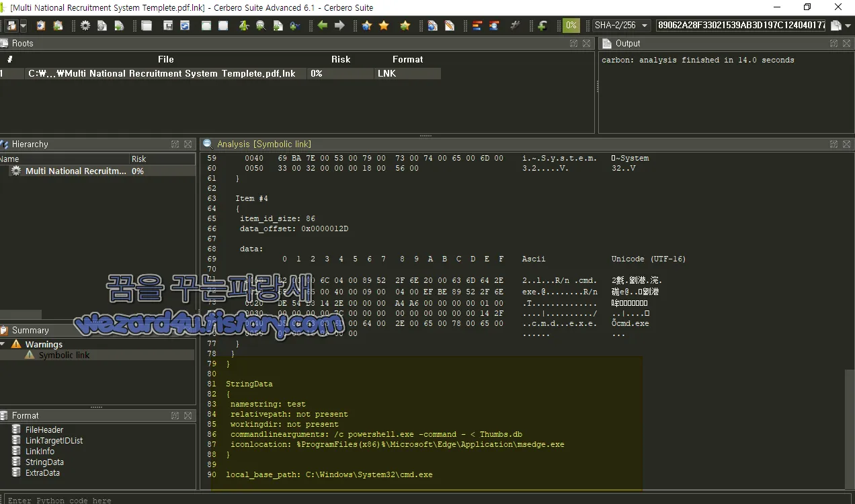The width and height of the screenshot is (855, 504).
Task: Click the carbon analysis finished output message
Action: point(698,60)
